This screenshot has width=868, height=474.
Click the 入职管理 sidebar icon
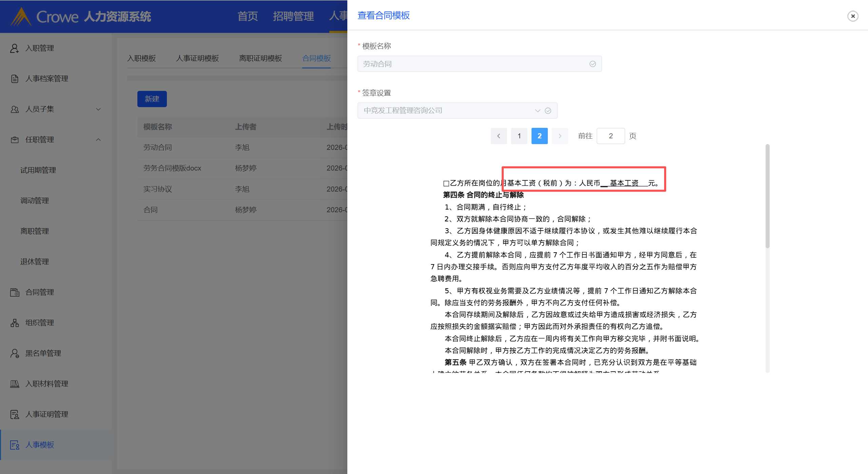[x=14, y=48]
